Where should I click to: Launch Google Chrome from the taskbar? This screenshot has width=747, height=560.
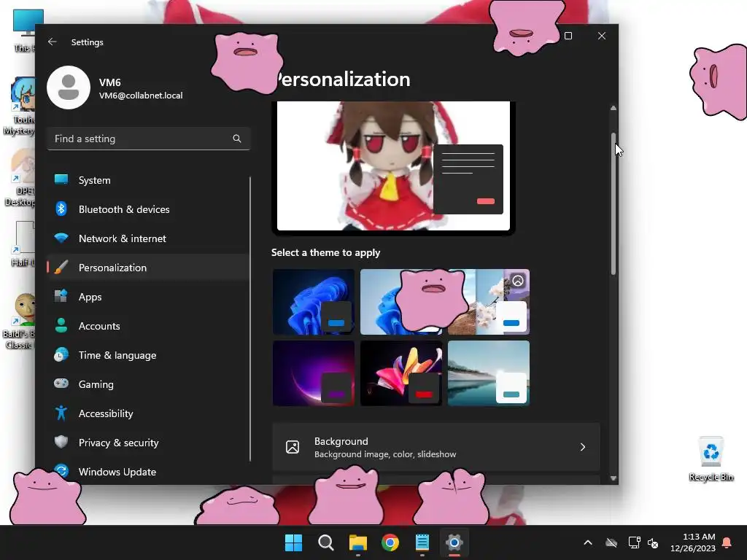point(390,542)
